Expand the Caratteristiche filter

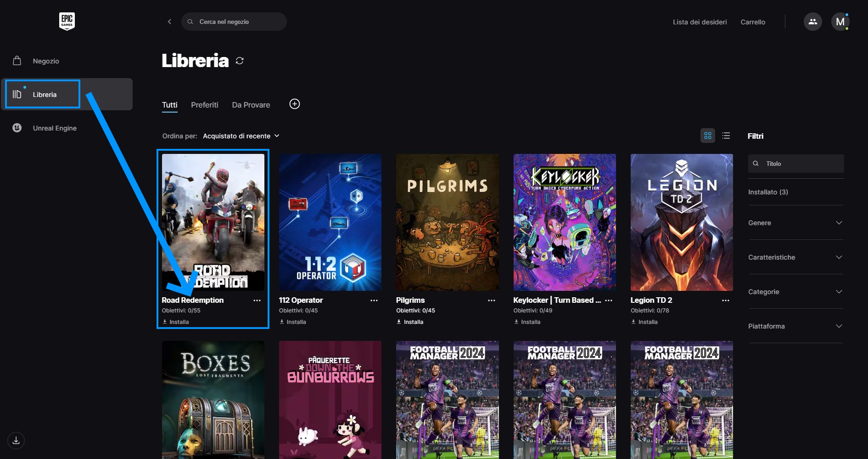click(796, 257)
